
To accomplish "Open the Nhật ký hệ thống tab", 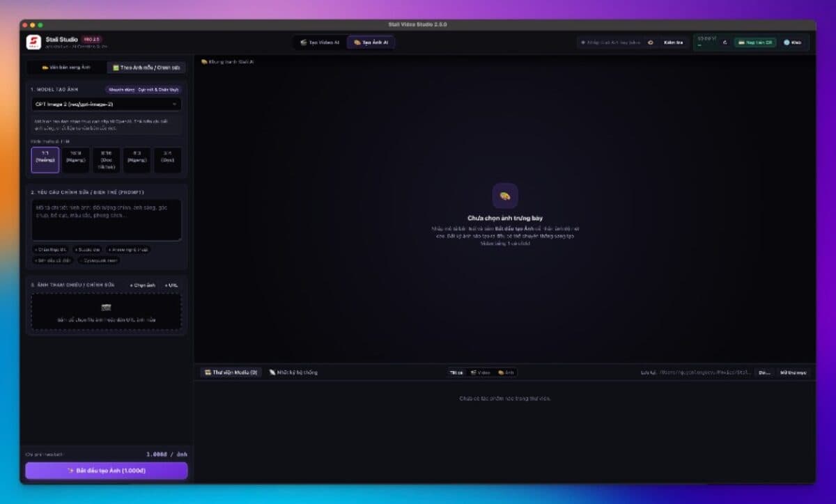I will pyautogui.click(x=293, y=372).
